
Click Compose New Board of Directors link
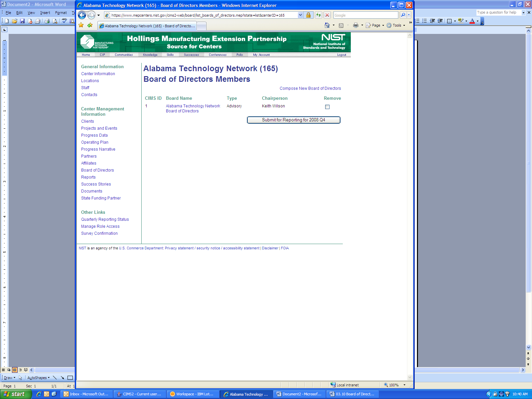click(x=310, y=88)
